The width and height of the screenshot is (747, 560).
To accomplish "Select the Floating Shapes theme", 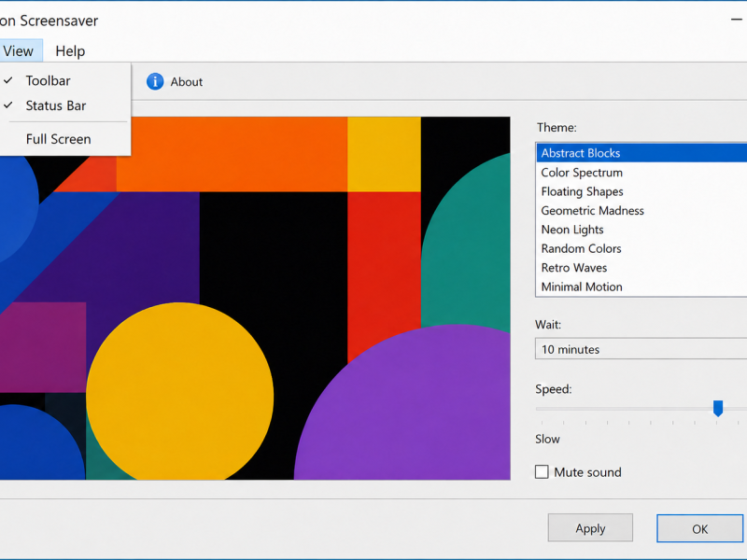I will (641, 191).
